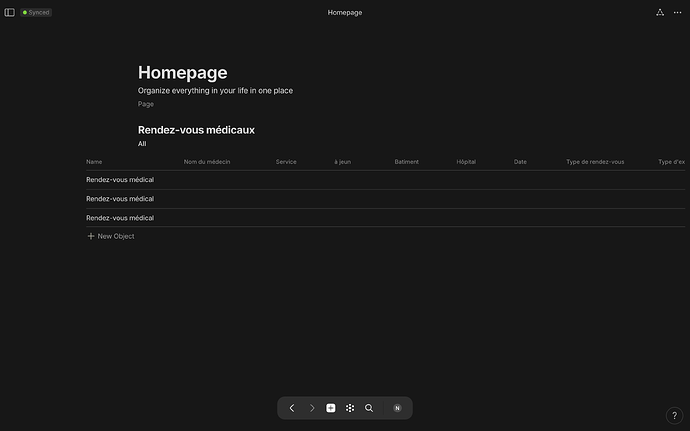
Task: Open the graph dots navigation icon
Action: point(350,408)
